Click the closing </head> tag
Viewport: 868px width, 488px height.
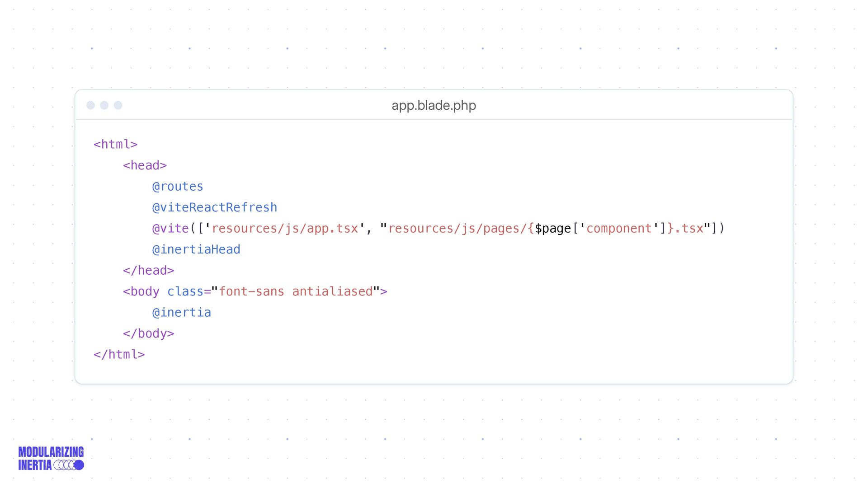click(148, 270)
